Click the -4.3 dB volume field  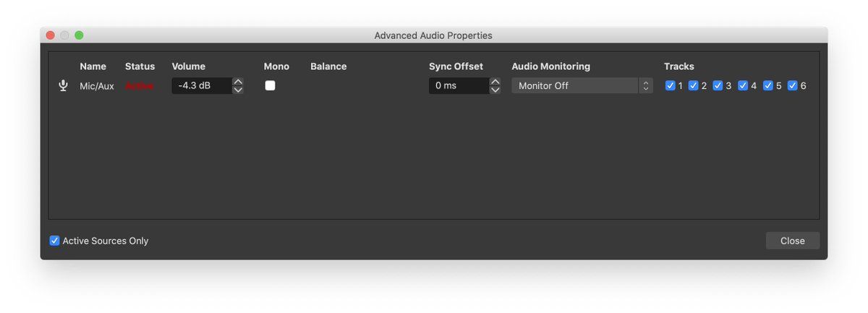[x=201, y=85]
